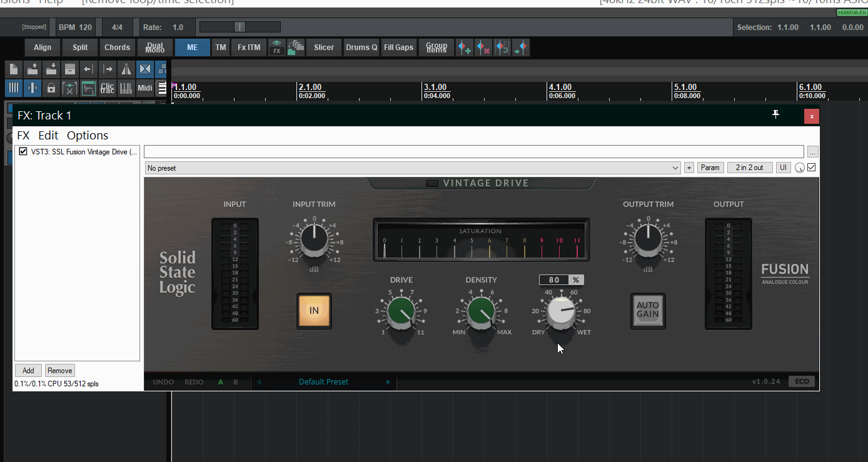868x462 pixels.
Task: Click the white DRY/WET mix knob
Action: pyautogui.click(x=562, y=313)
